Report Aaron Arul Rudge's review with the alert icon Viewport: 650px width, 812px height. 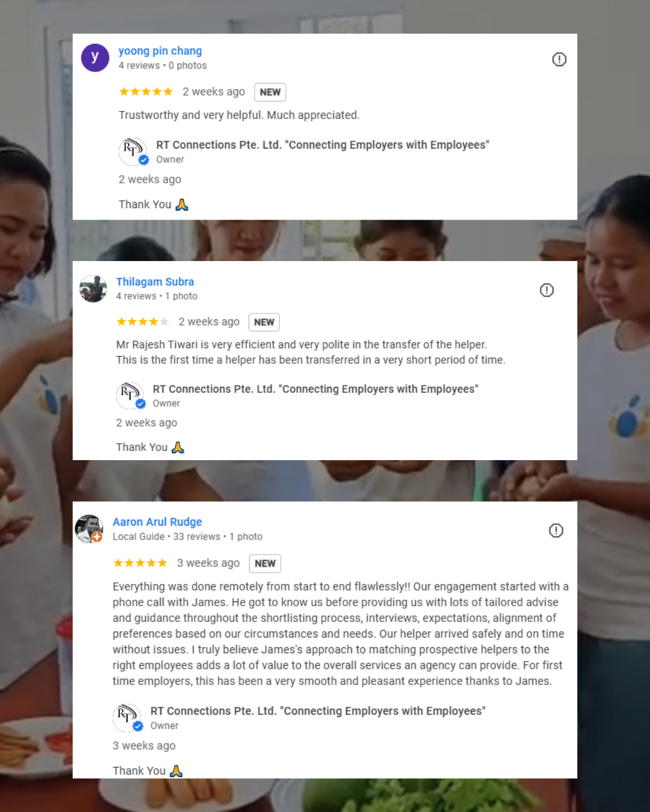coord(556,531)
